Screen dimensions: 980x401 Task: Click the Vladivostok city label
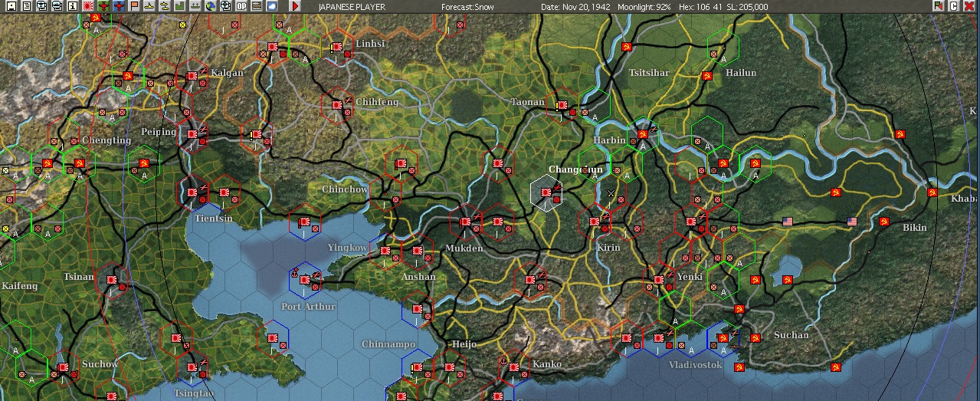(696, 365)
